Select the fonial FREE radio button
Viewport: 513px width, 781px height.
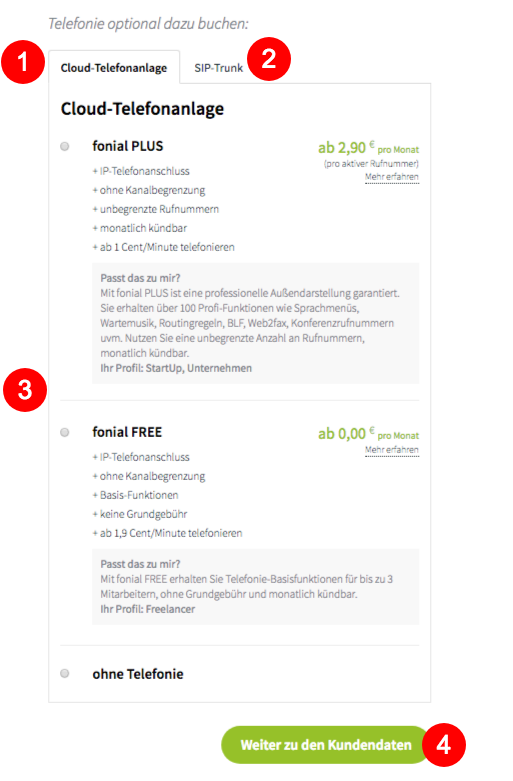pos(65,432)
